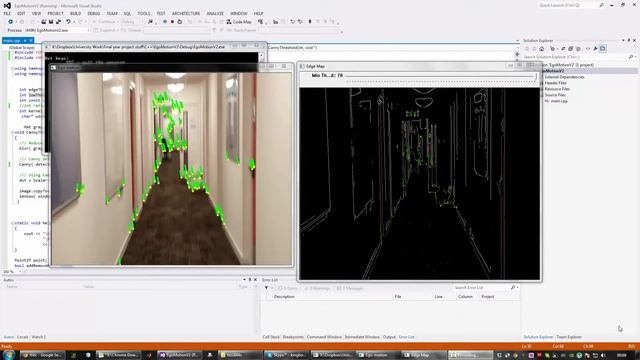Open the TOOLS menu

143,13
